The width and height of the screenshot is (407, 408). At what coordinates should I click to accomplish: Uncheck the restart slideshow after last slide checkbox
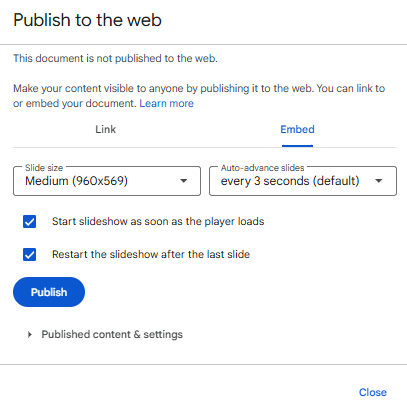29,255
